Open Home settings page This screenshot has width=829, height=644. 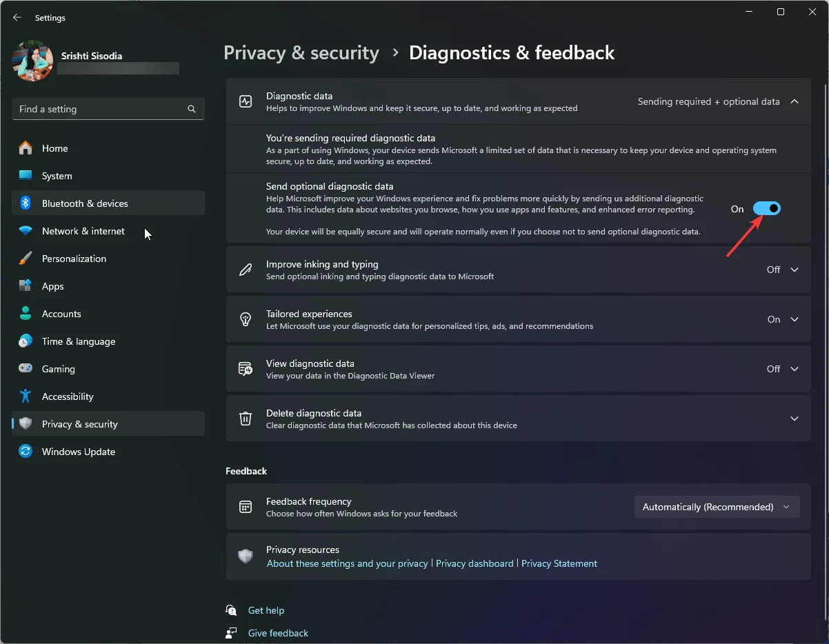(x=108, y=148)
